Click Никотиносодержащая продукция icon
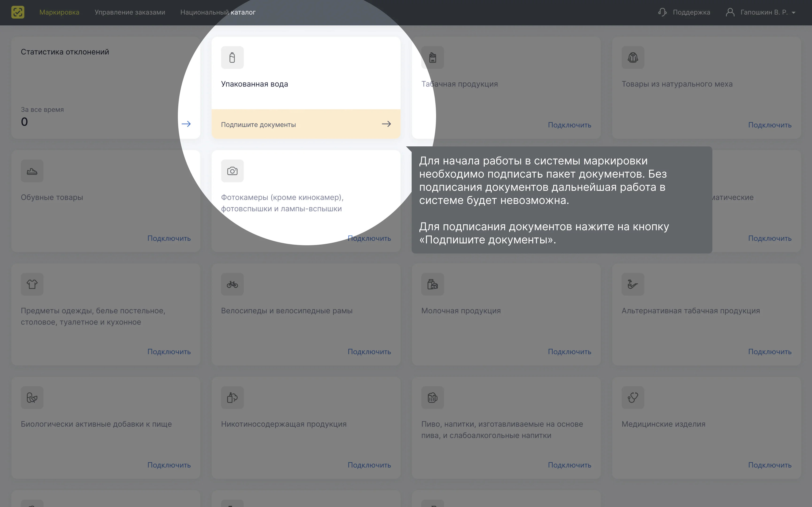The image size is (812, 507). tap(232, 398)
